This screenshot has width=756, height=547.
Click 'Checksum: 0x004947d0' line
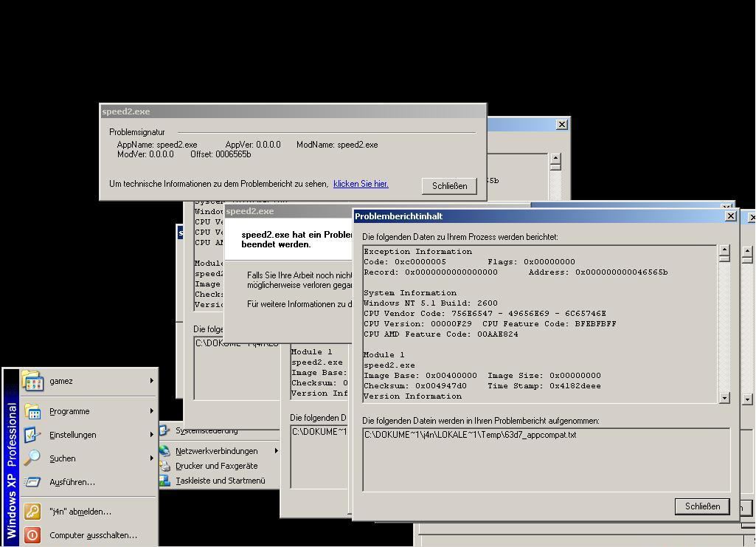click(x=415, y=386)
